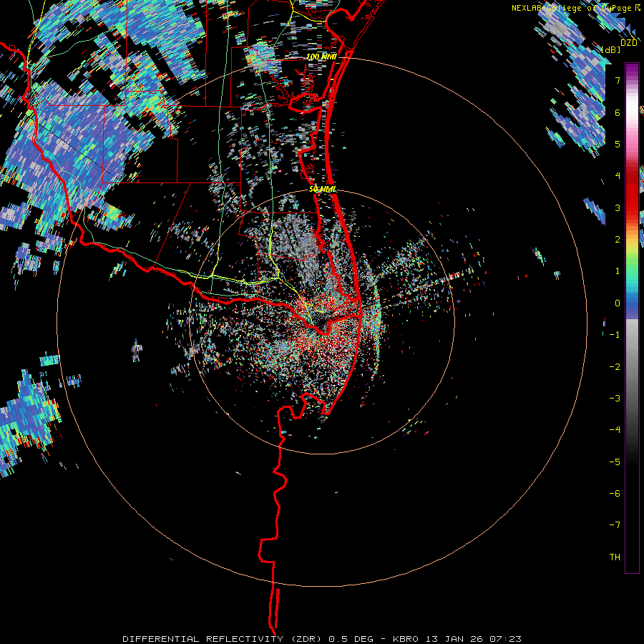Click the KBRO station identifier

point(406,639)
